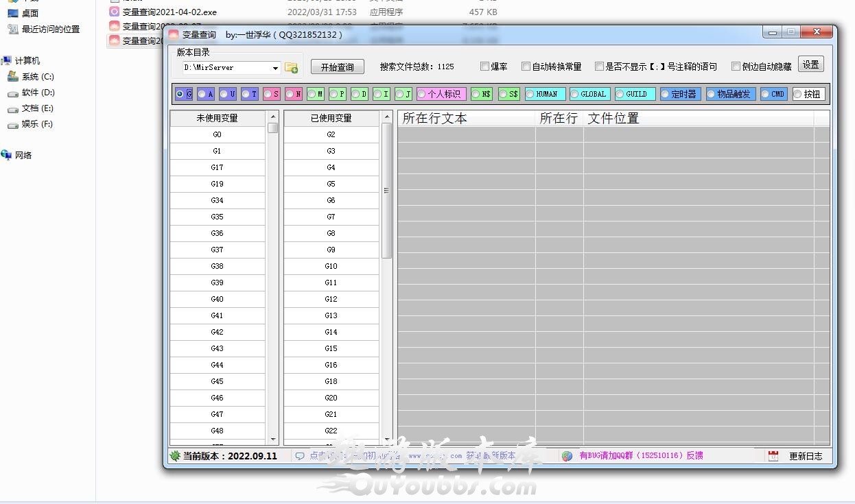Screen dimensions: 855x504
Task: Open the 计算机 icon in Explorer sidebar
Action: pos(8,60)
